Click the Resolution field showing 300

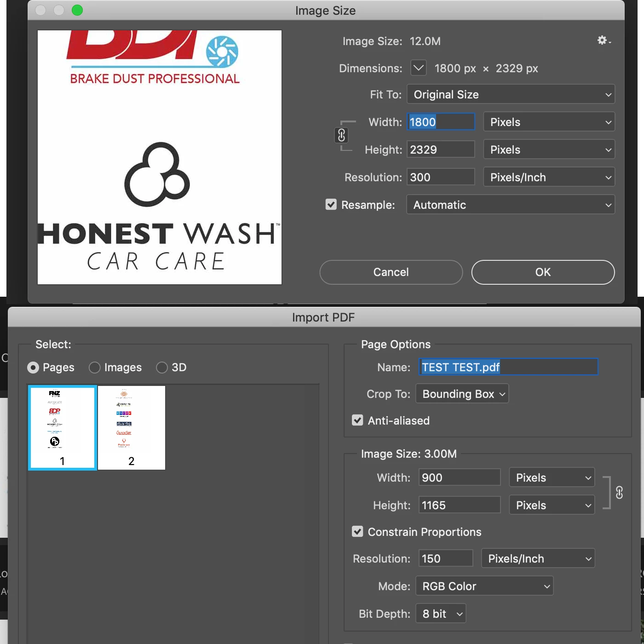[x=441, y=177]
